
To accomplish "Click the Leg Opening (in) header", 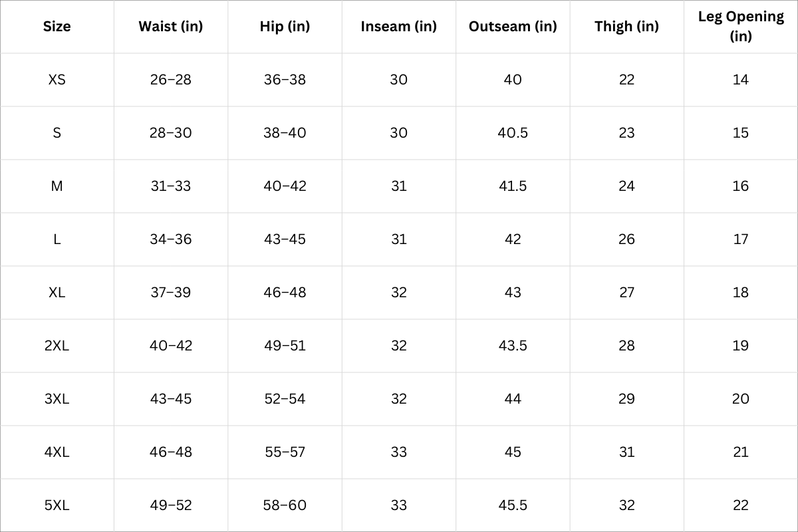I will [x=741, y=26].
